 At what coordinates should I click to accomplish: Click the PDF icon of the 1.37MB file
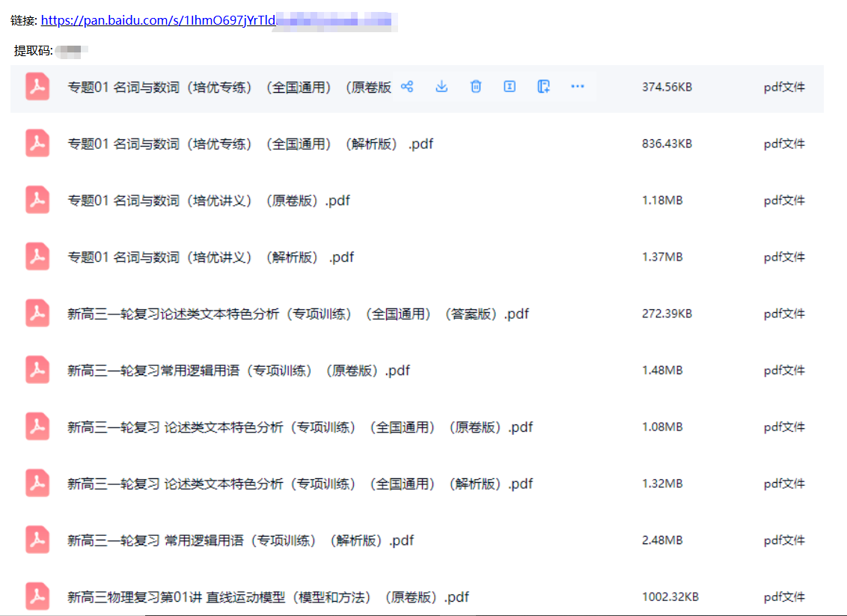(x=37, y=257)
